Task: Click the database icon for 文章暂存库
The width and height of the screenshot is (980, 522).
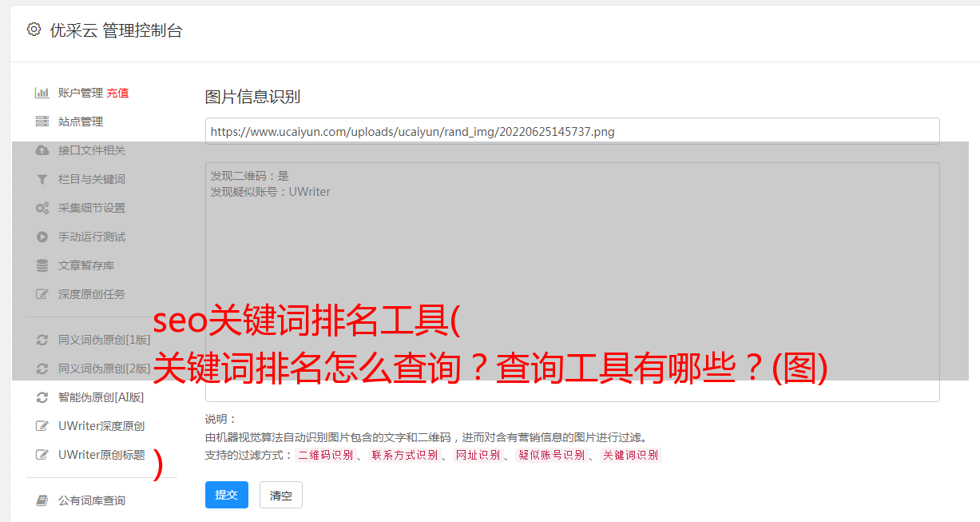Action: tap(42, 265)
